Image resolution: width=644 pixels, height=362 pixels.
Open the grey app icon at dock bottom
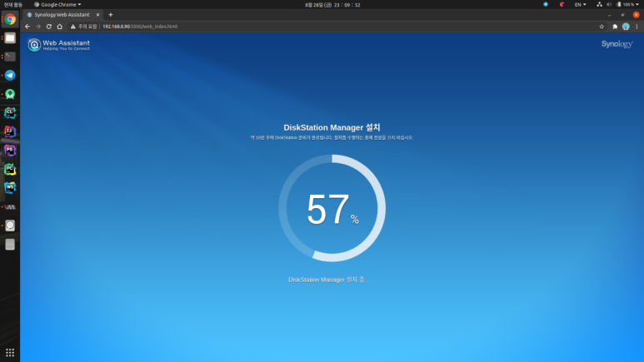coord(10,245)
